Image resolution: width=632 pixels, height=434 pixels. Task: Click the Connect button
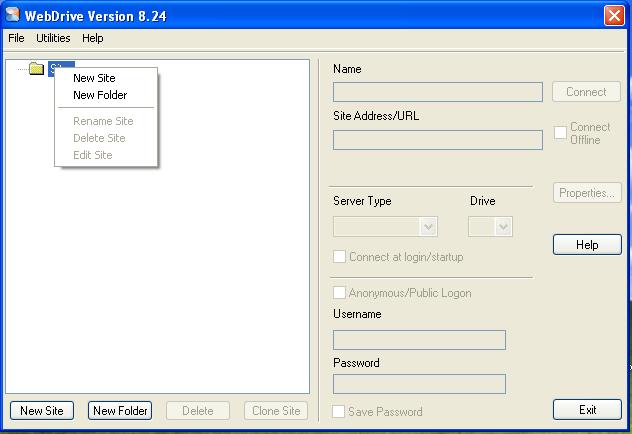tap(586, 92)
